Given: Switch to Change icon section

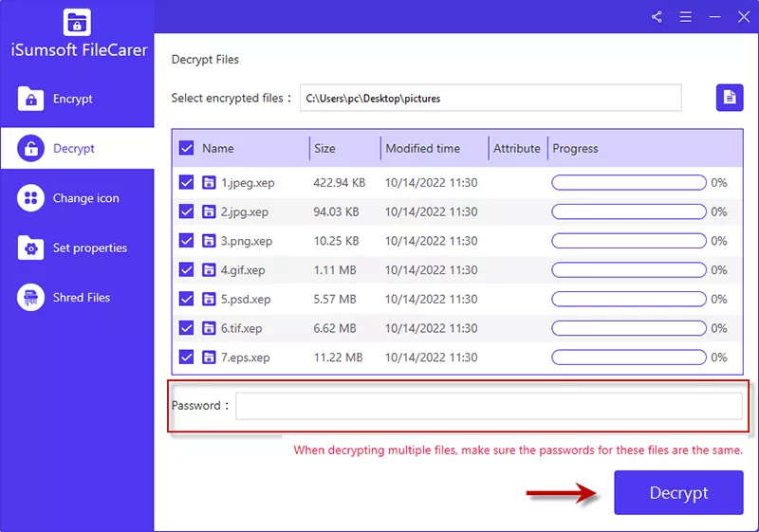Looking at the screenshot, I should coord(85,198).
